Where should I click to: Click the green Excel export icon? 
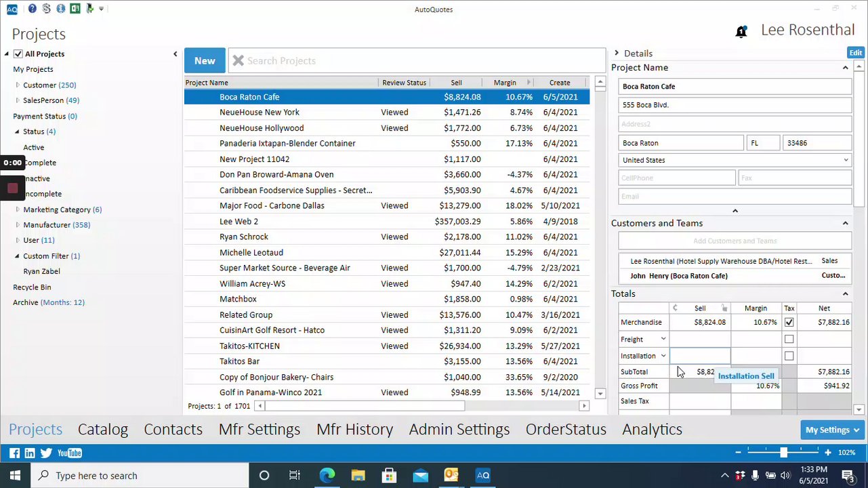pyautogui.click(x=75, y=9)
